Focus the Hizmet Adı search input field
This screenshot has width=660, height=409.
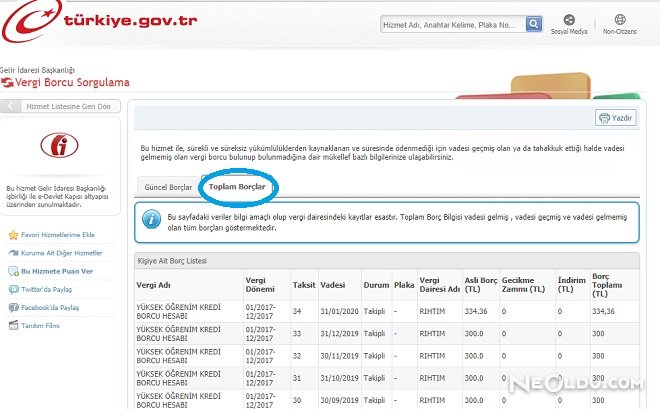(451, 23)
